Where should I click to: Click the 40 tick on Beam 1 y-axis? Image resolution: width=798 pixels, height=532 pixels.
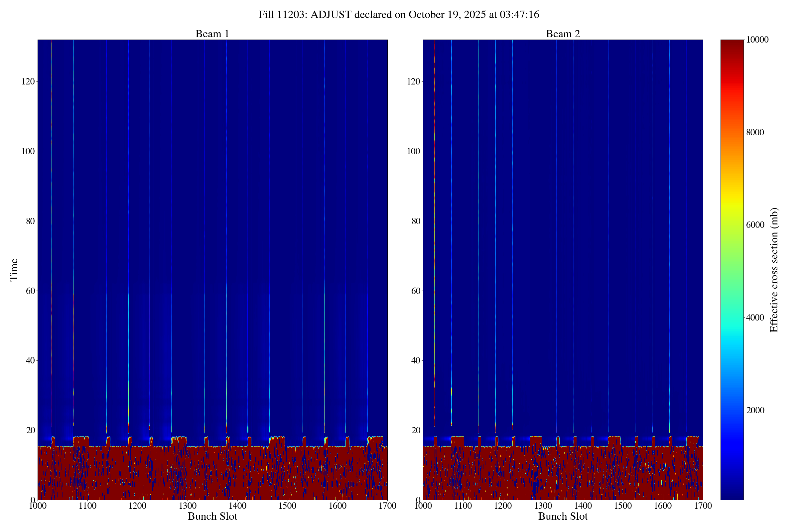[x=31, y=360]
